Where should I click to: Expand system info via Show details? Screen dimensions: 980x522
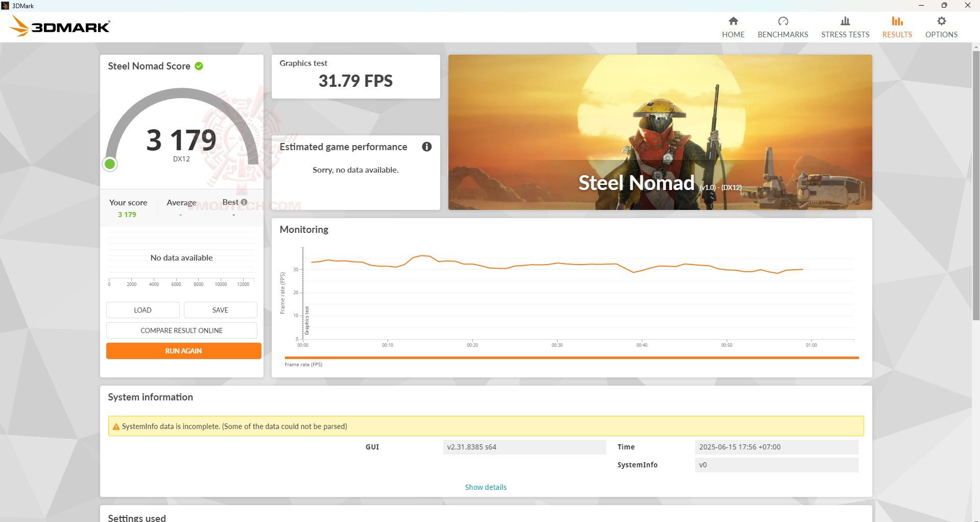pyautogui.click(x=486, y=487)
